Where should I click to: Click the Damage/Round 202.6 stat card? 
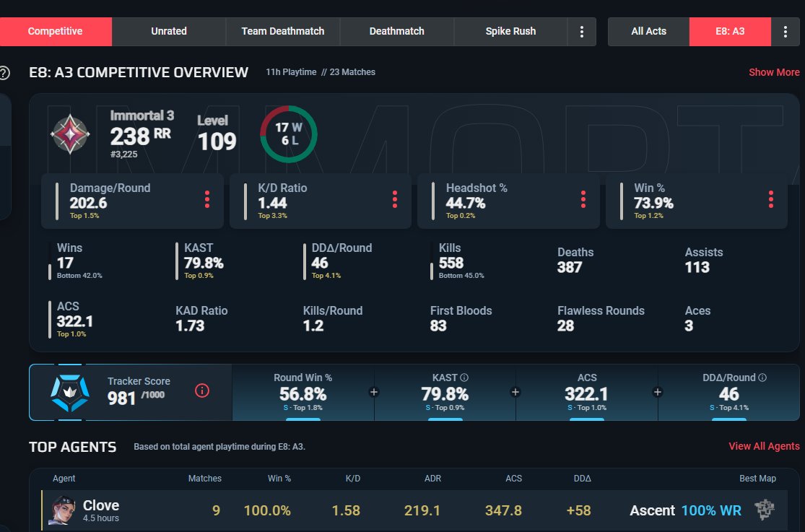point(132,201)
